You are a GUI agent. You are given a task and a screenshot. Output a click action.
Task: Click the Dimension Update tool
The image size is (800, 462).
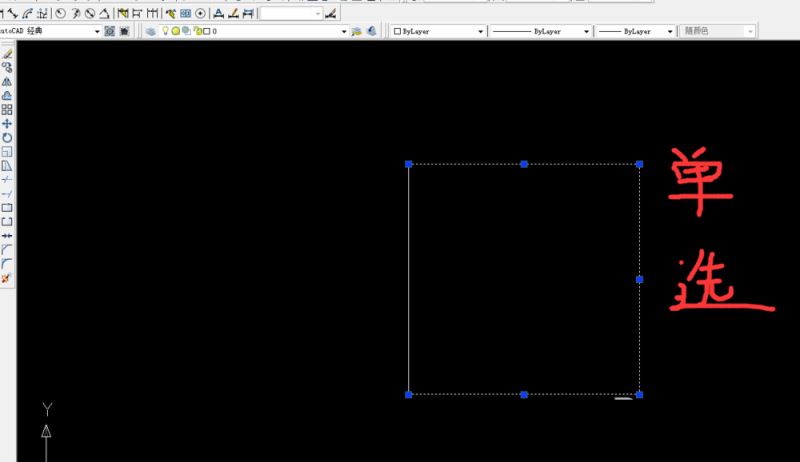coord(248,14)
